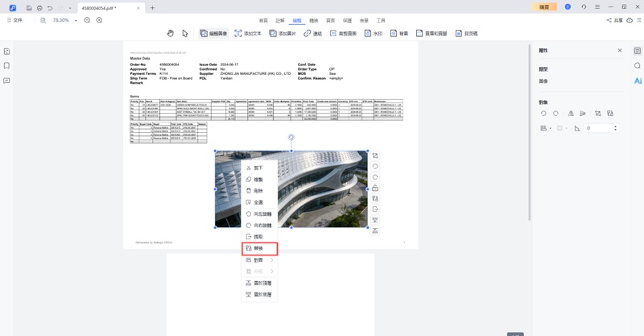Select the hand pan tool
The image size is (644, 336).
170,33
